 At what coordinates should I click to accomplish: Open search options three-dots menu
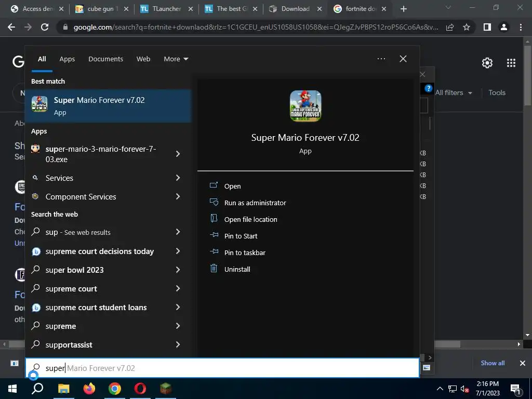pyautogui.click(x=381, y=59)
